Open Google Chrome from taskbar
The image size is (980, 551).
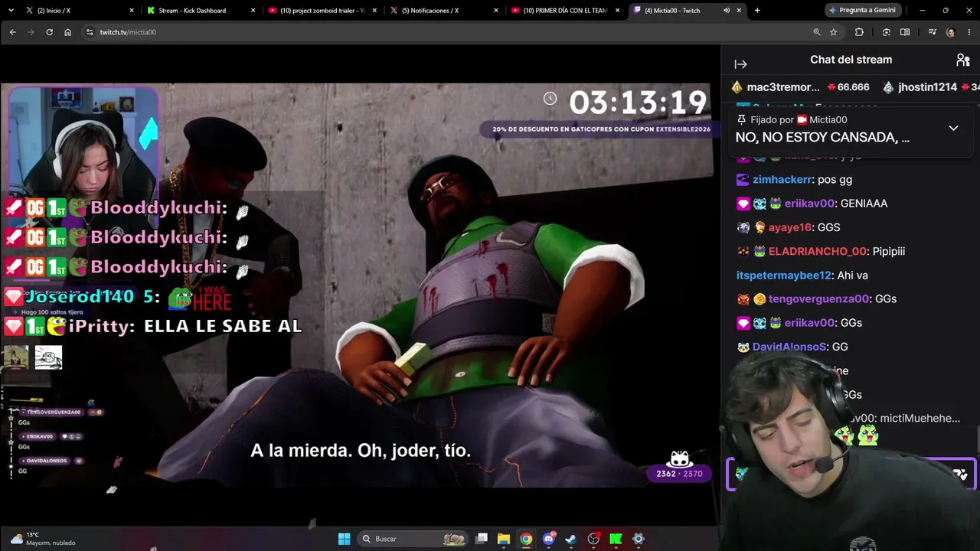526,539
